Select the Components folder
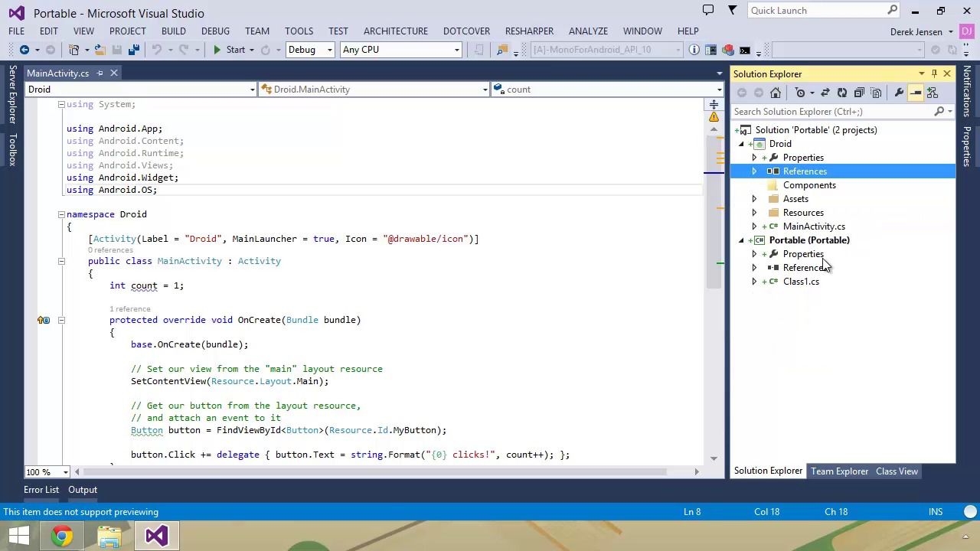The height and width of the screenshot is (551, 980). (809, 185)
